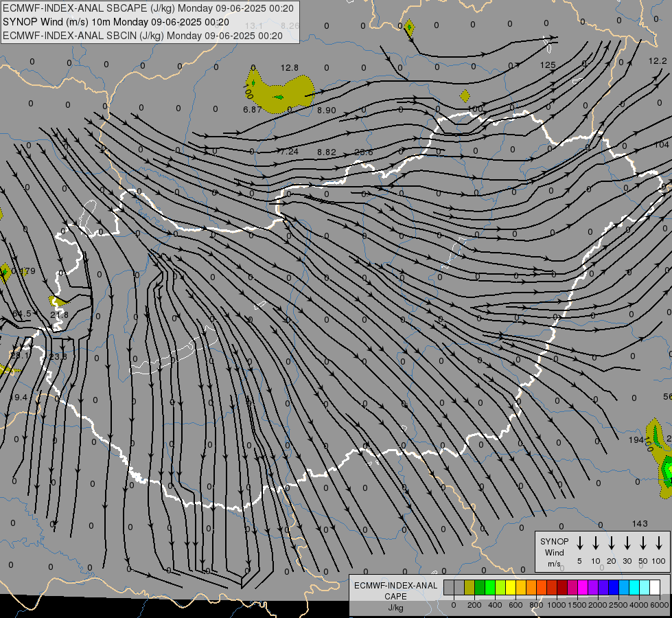Click the 5 m/s wind legend arrow

click(x=580, y=542)
